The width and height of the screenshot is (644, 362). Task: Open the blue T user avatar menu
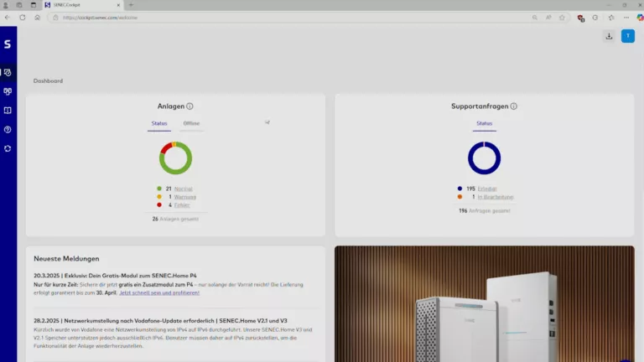click(x=627, y=36)
